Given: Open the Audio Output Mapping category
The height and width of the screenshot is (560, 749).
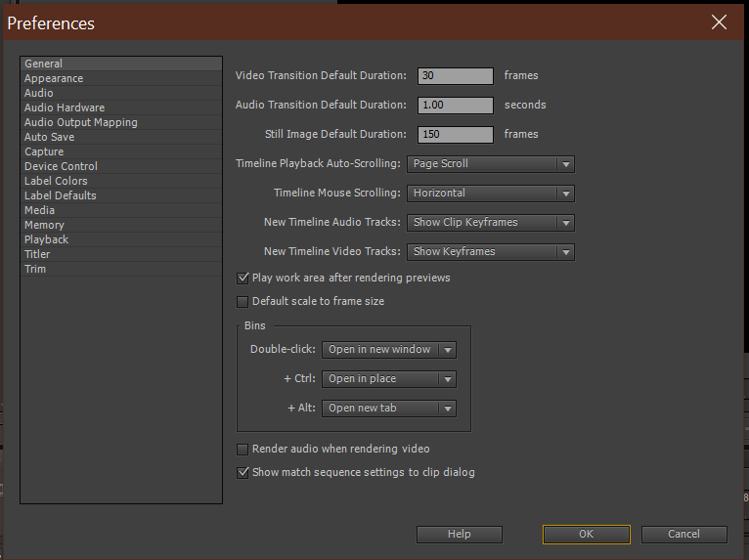Looking at the screenshot, I should coord(121,123).
